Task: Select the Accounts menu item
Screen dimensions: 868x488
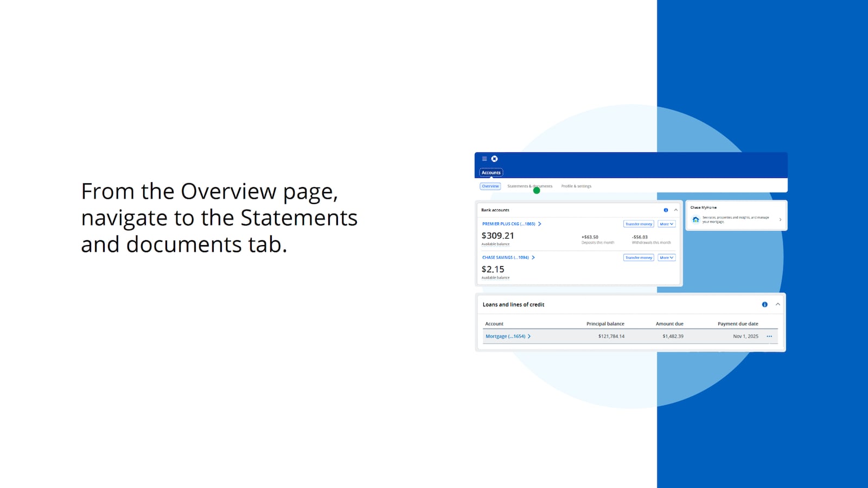Action: click(491, 172)
